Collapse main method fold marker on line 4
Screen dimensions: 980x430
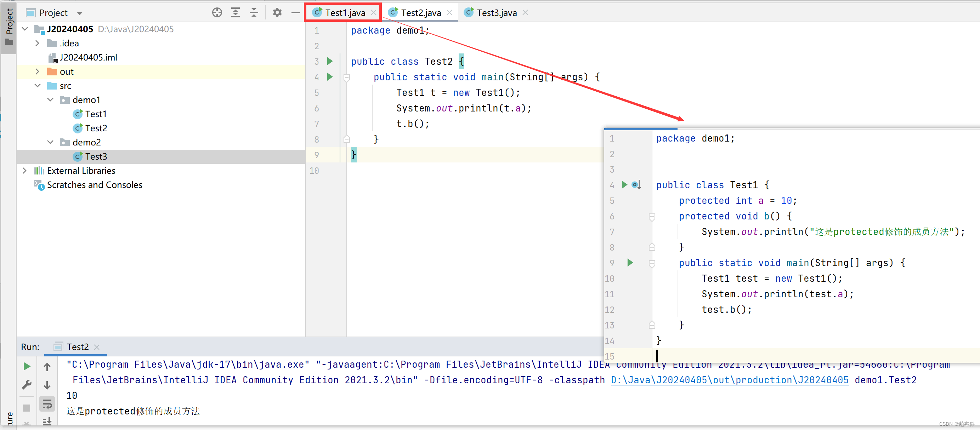coord(347,78)
